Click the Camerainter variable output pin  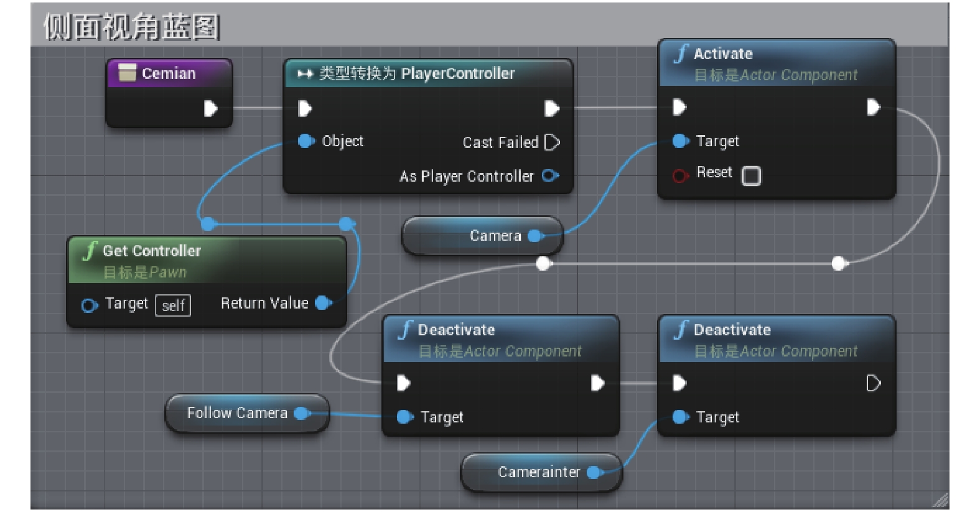point(595,473)
